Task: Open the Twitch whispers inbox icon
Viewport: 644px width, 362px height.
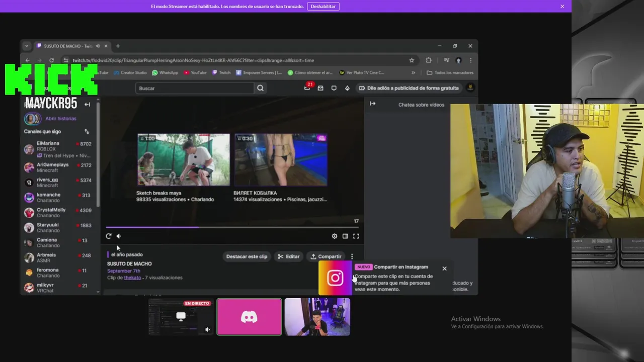Action: (320, 88)
